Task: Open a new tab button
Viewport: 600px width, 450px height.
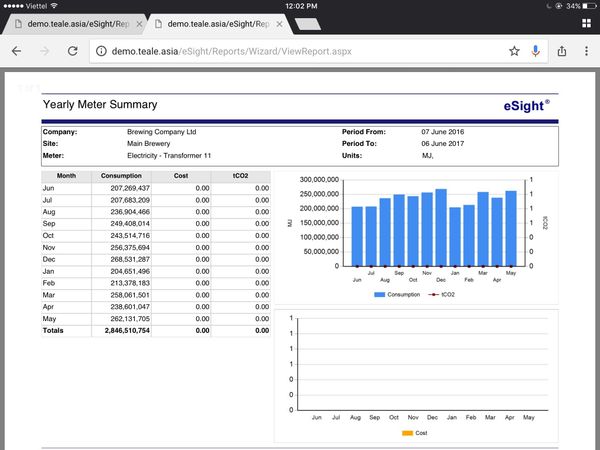Action: 308,24
